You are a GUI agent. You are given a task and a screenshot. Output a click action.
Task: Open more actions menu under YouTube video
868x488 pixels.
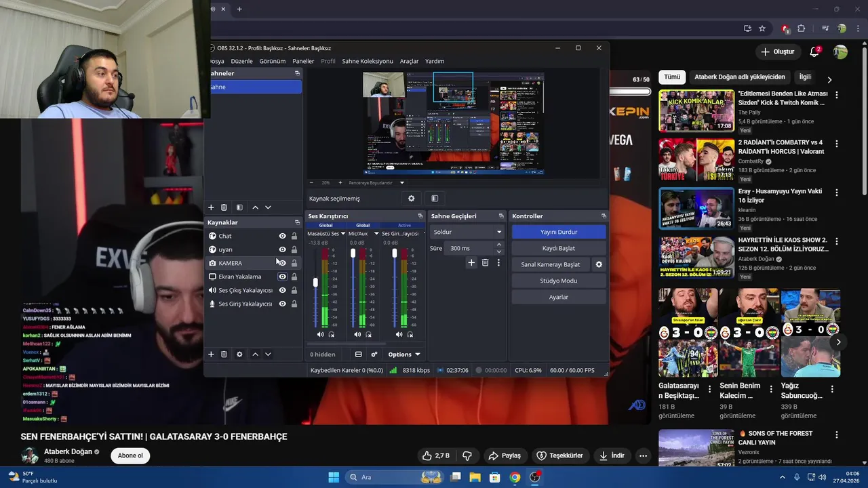643,455
